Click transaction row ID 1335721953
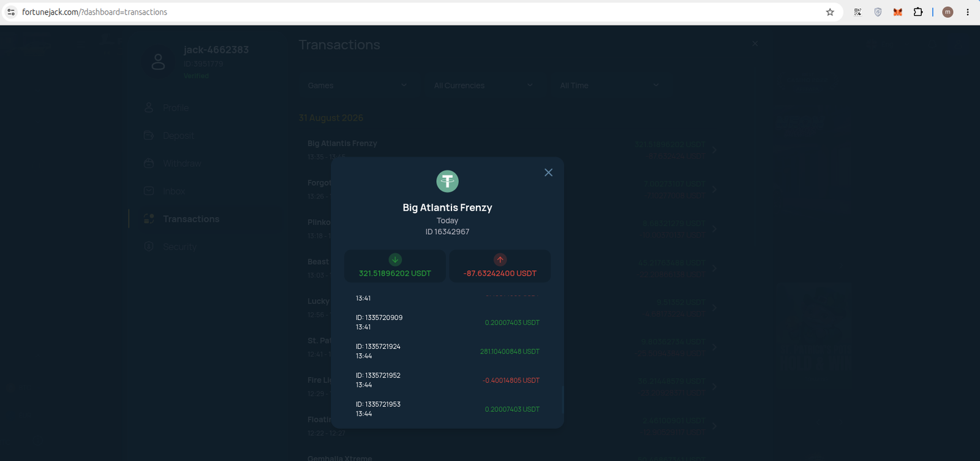 [x=448, y=409]
